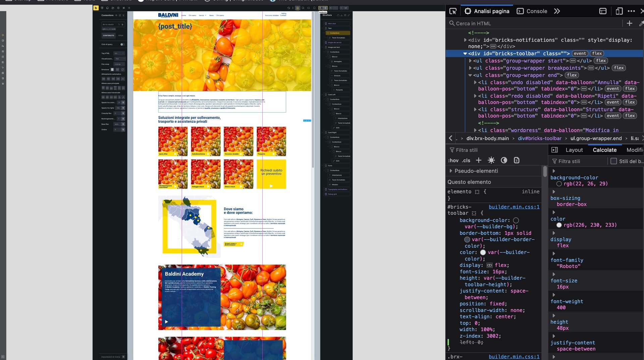Toggle print media simulation page icon
Screen dimensions: 644x360
(x=517, y=160)
